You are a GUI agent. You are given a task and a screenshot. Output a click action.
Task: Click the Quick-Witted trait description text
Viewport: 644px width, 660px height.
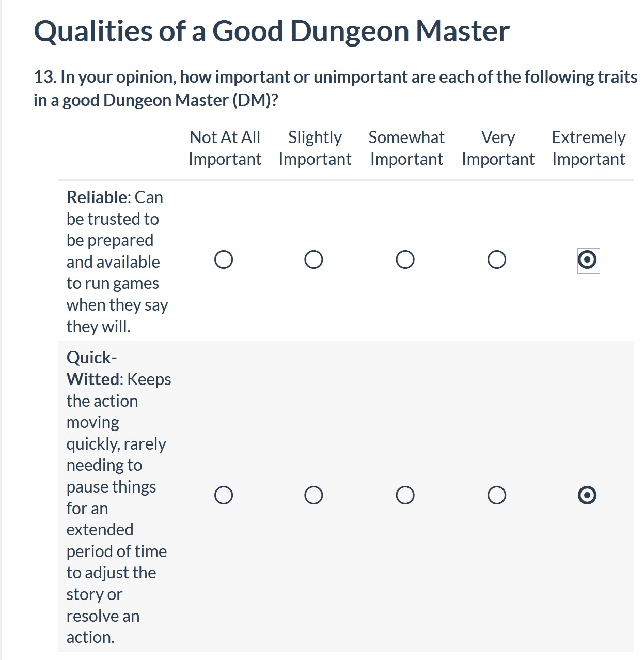click(119, 497)
